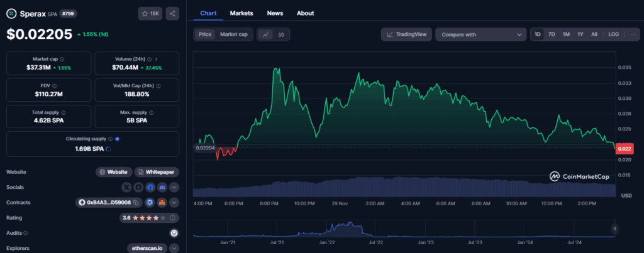Image resolution: width=644 pixels, height=253 pixels.
Task: Toggle LOG scale on chart
Action: click(614, 35)
